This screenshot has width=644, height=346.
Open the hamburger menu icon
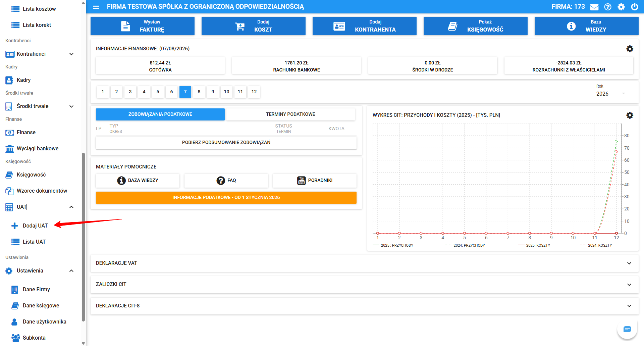96,7
